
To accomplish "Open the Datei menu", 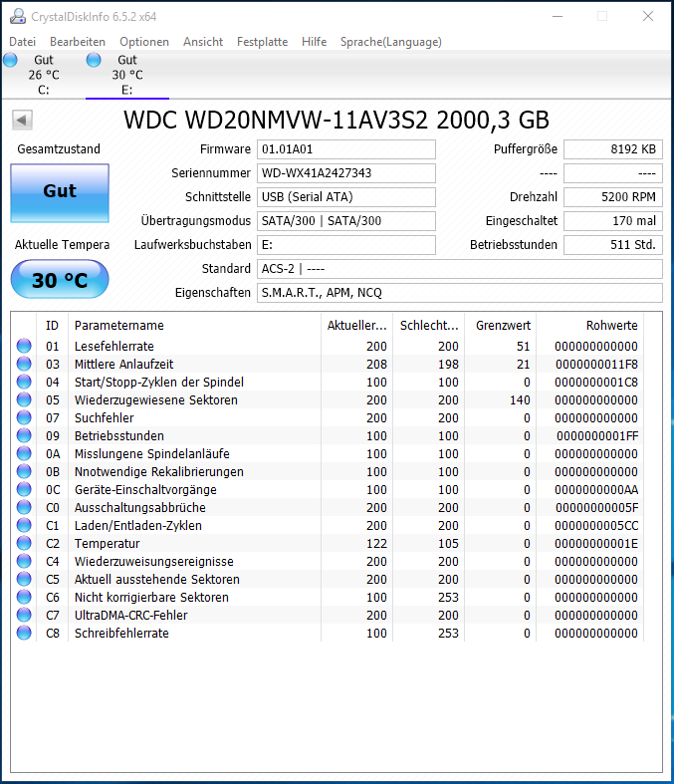I will 23,42.
